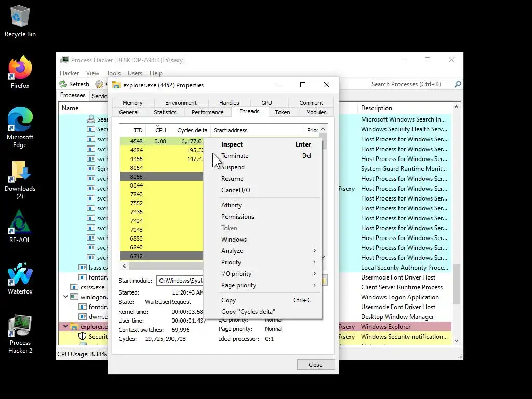This screenshot has width=532, height=399.
Task: Expand the Analyze submenu arrow
Action: (314, 251)
